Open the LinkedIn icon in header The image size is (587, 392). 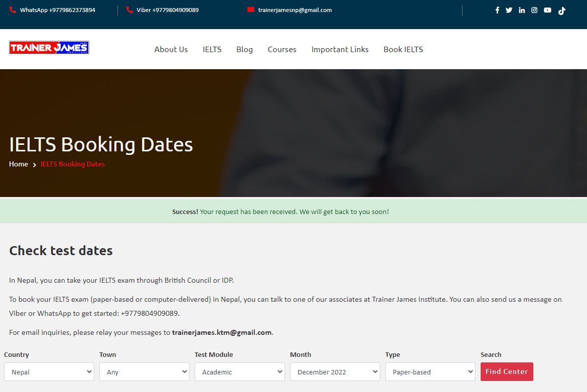tap(522, 10)
